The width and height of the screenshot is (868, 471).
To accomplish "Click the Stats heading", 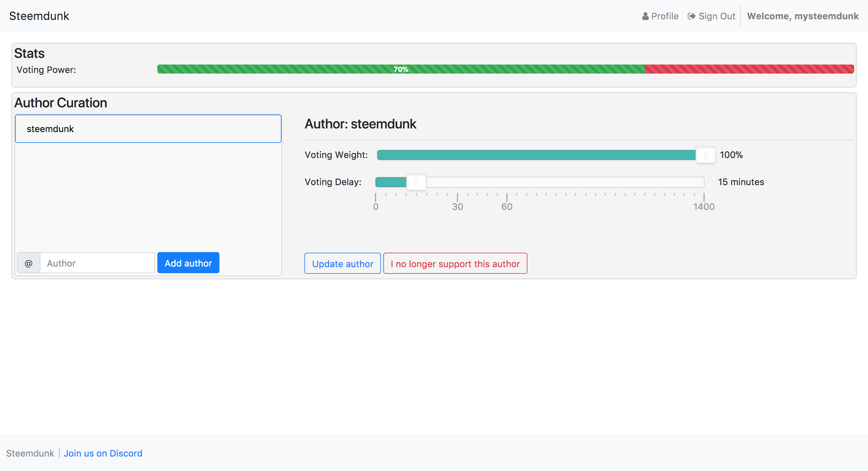I will click(29, 53).
